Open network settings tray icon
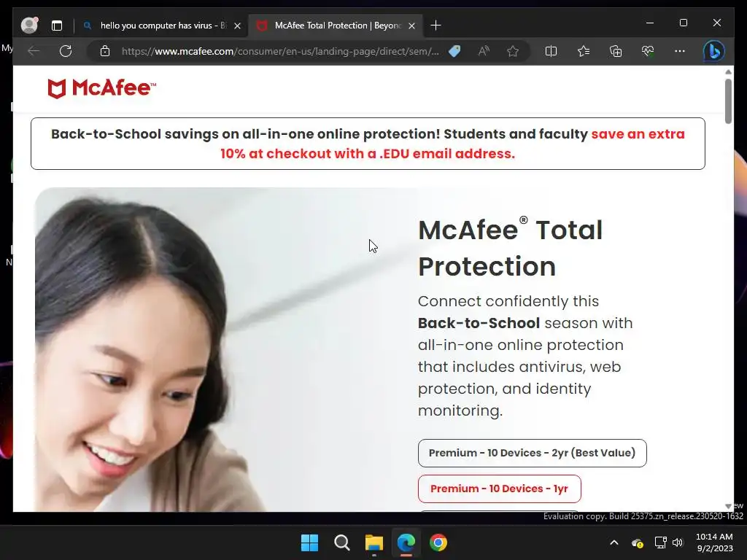 coord(660,542)
